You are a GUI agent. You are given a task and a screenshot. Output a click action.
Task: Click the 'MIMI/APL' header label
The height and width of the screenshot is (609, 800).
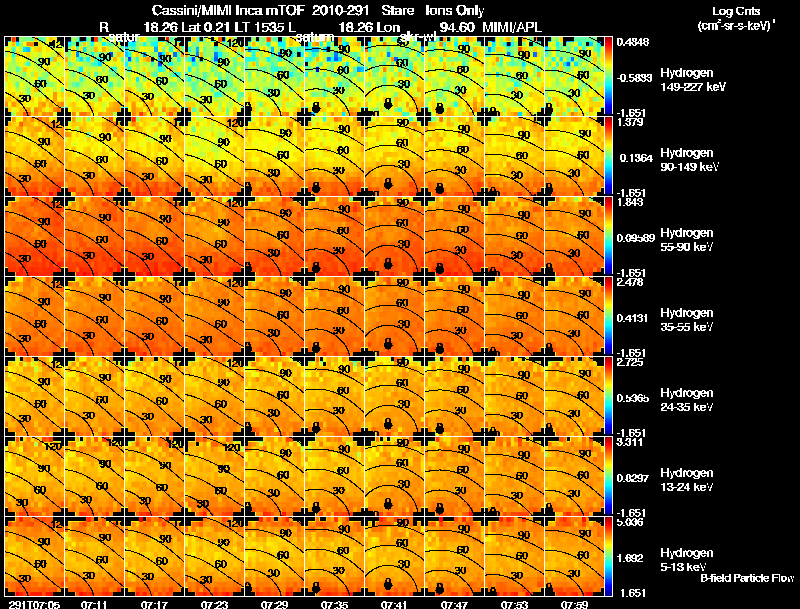[x=512, y=27]
